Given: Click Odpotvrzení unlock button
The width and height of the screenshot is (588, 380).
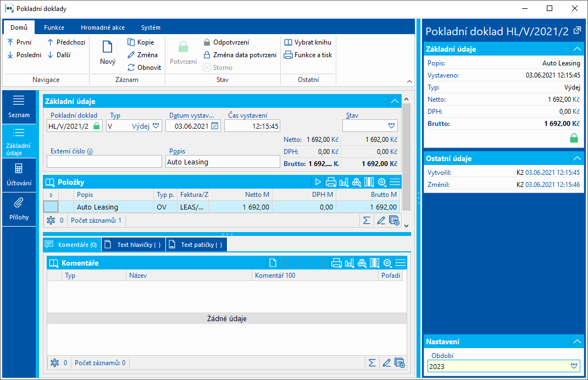Looking at the screenshot, I should (x=226, y=42).
